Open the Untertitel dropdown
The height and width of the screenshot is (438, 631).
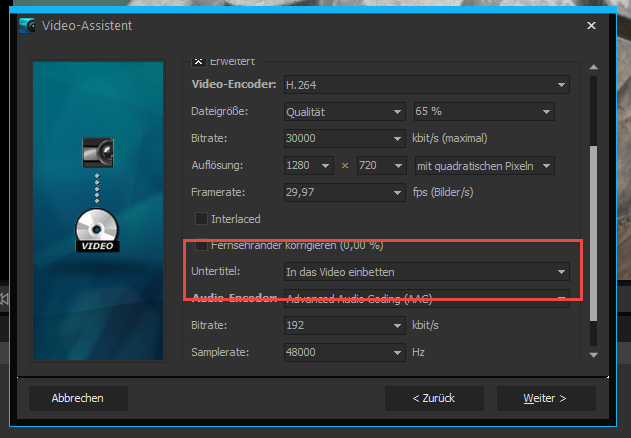[x=425, y=272]
